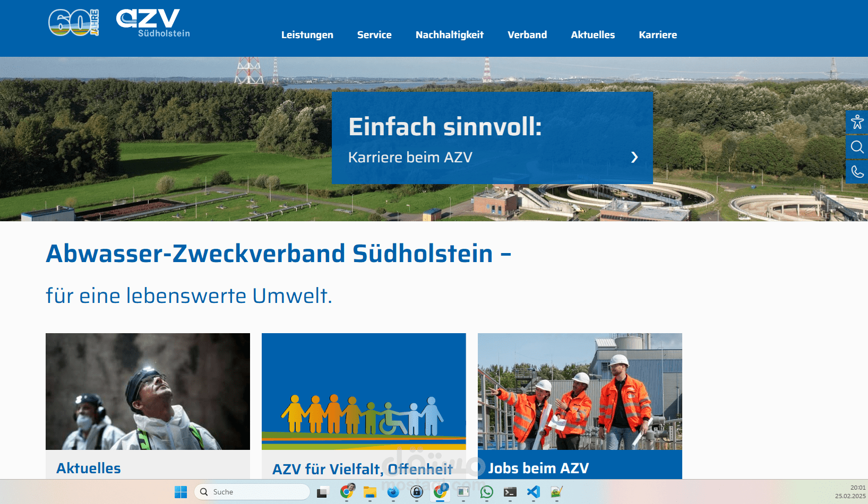Screen dimensions: 868x504
Task: Click the 60 Jahre anniversary logo
Action: pos(73,23)
